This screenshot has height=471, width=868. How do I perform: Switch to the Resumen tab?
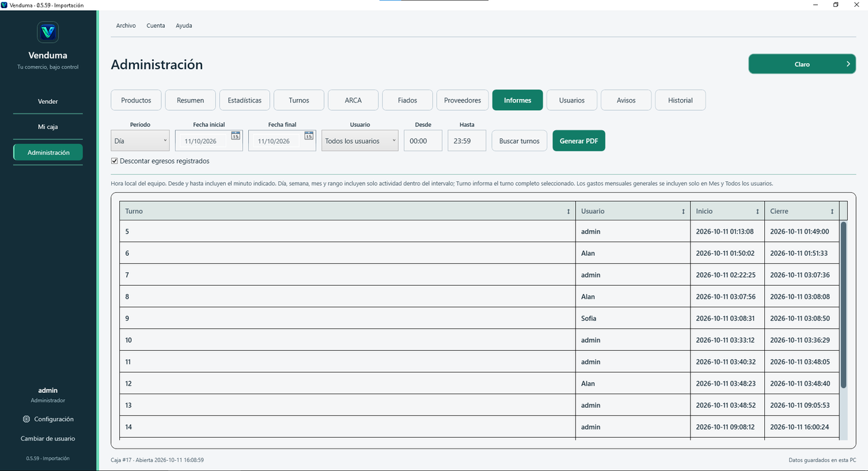pyautogui.click(x=191, y=100)
